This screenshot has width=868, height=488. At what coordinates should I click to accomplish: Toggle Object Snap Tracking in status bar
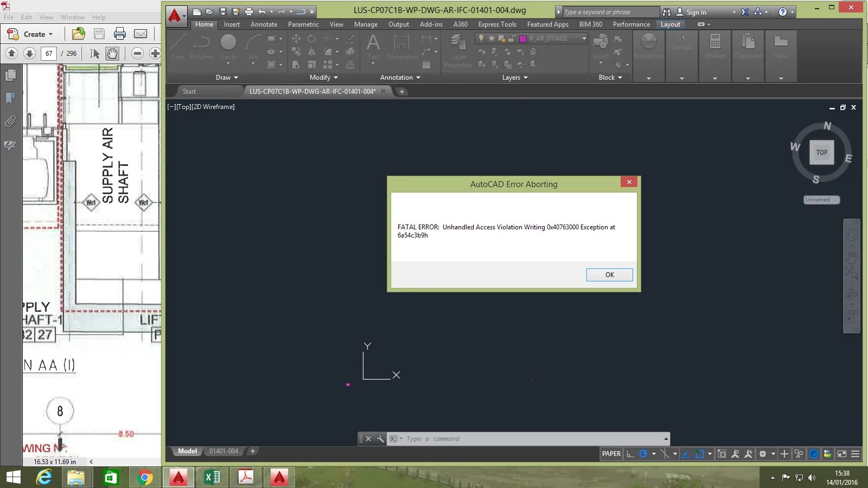(686, 454)
